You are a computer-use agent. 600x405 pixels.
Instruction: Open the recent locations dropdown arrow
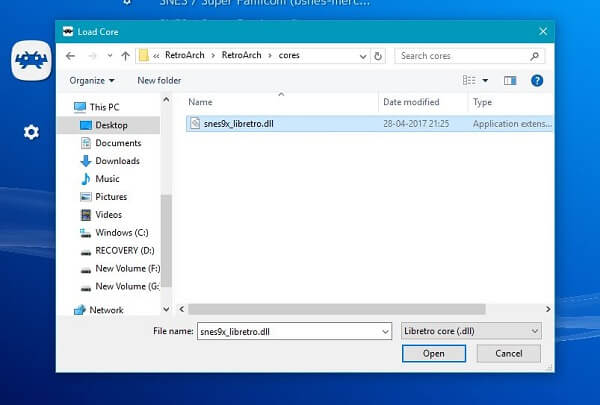[110, 56]
